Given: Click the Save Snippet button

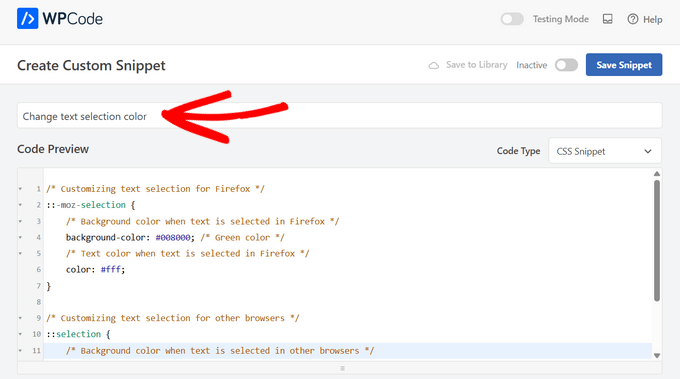Looking at the screenshot, I should [x=624, y=65].
